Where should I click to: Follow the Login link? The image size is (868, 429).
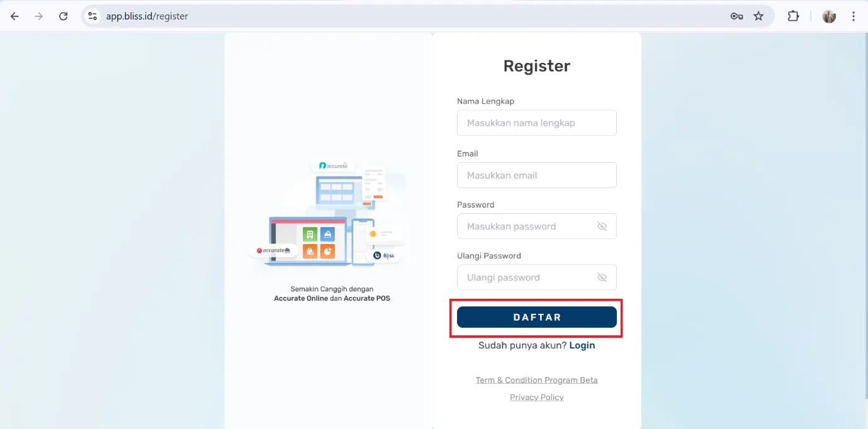tap(582, 345)
